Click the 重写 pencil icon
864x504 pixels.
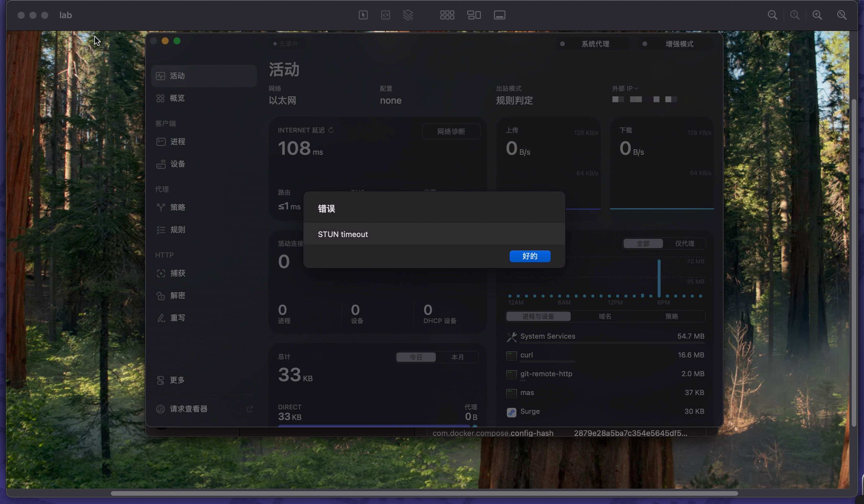click(161, 318)
